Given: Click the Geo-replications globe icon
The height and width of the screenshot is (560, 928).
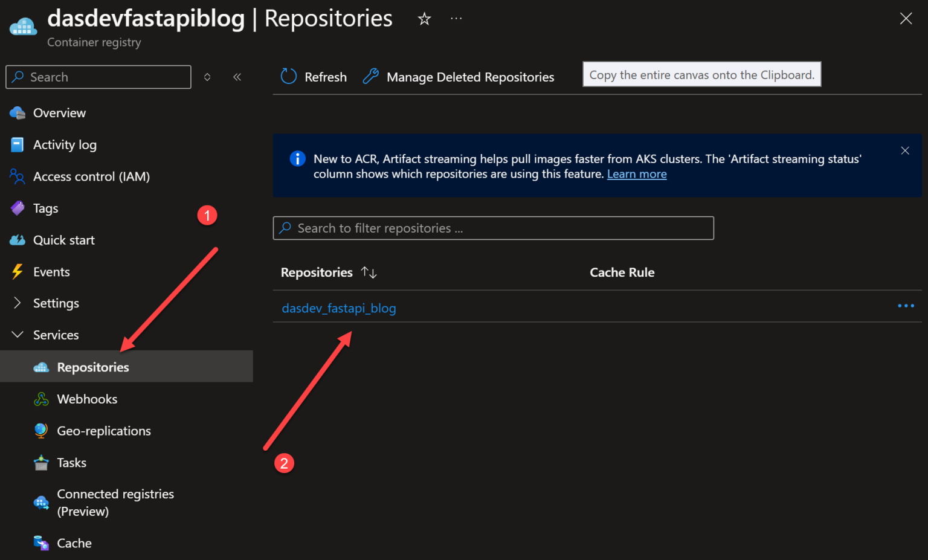Looking at the screenshot, I should pos(40,431).
